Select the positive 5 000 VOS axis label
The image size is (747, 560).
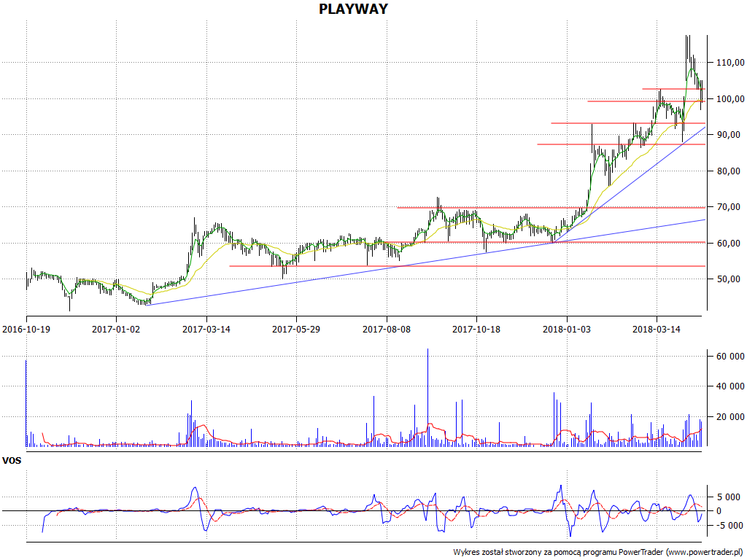pos(729,497)
